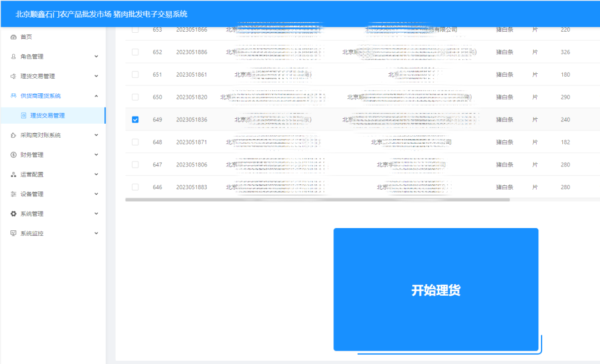Expand the 运营配置 menu chevron

[x=96, y=174]
